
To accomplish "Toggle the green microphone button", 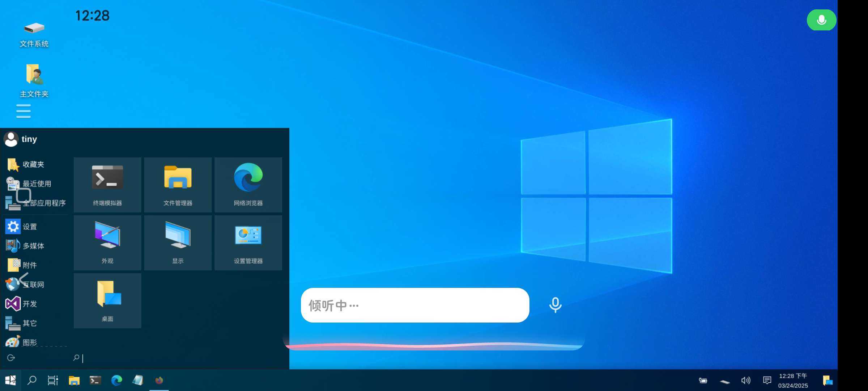I will 821,20.
